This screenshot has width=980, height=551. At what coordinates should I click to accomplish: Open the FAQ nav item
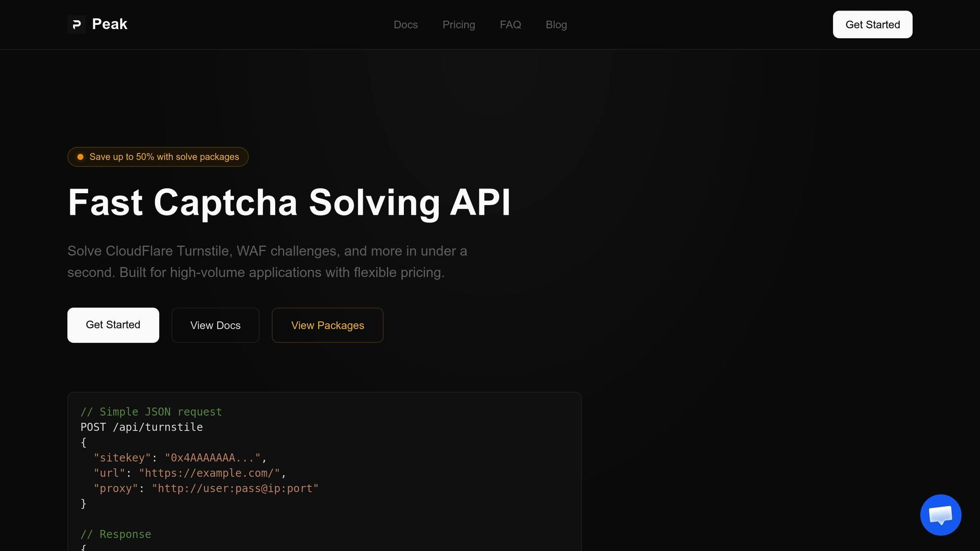tap(510, 25)
